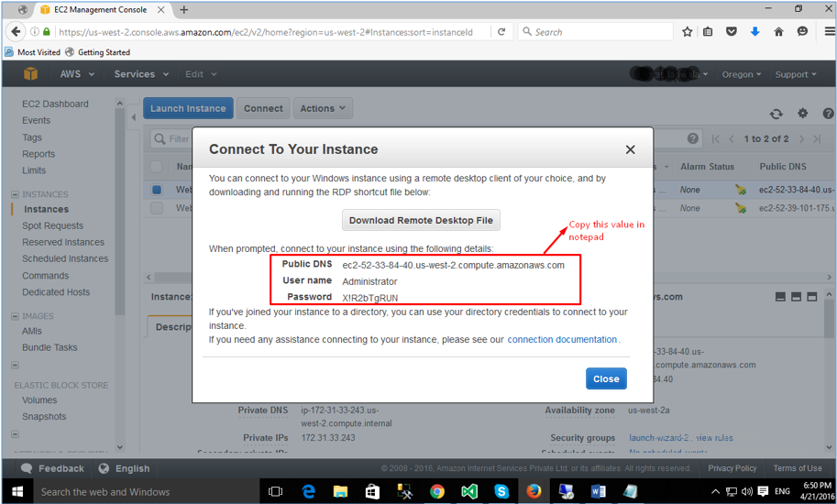Open help question mark near gear
Screen dimensions: 837x504
pyautogui.click(x=828, y=113)
